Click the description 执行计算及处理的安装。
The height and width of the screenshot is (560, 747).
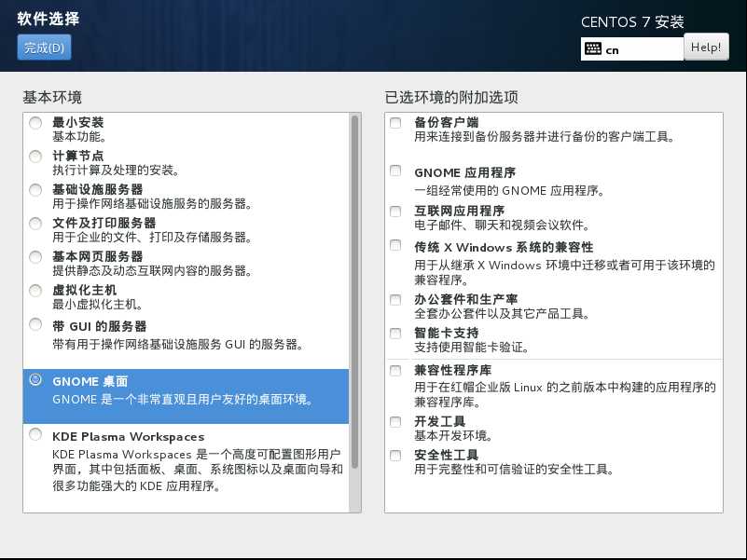point(116,170)
